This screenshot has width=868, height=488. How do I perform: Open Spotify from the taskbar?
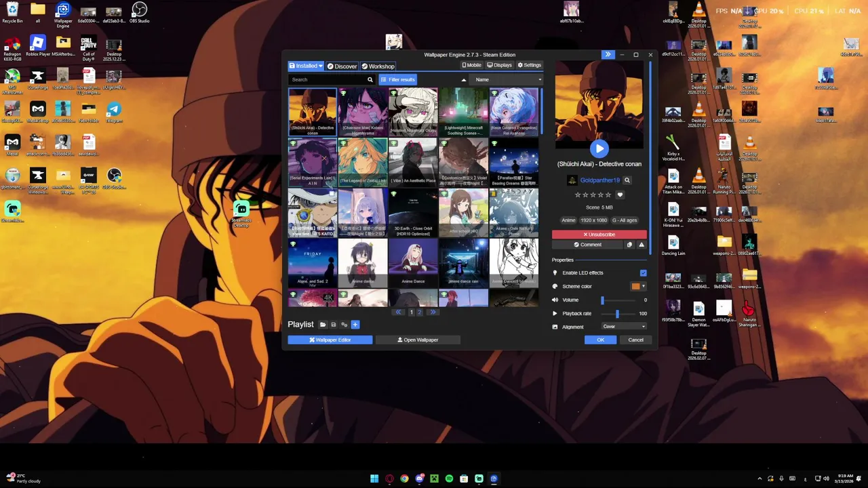(x=449, y=479)
